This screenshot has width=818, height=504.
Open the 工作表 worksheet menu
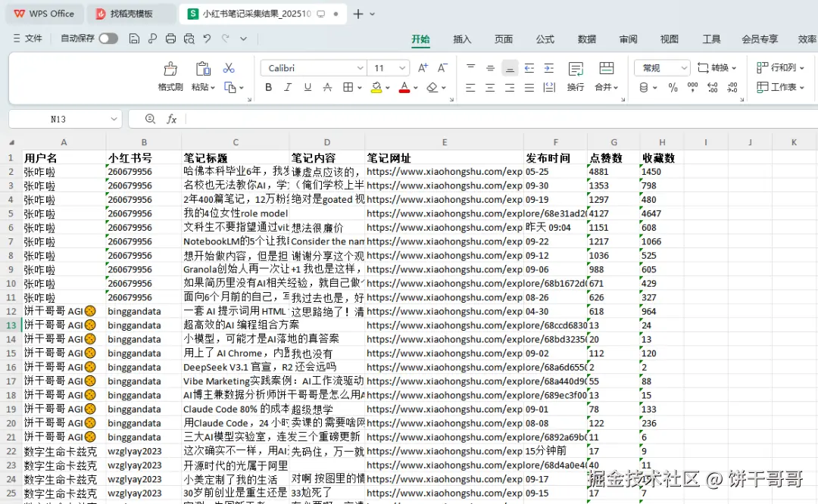(780, 87)
